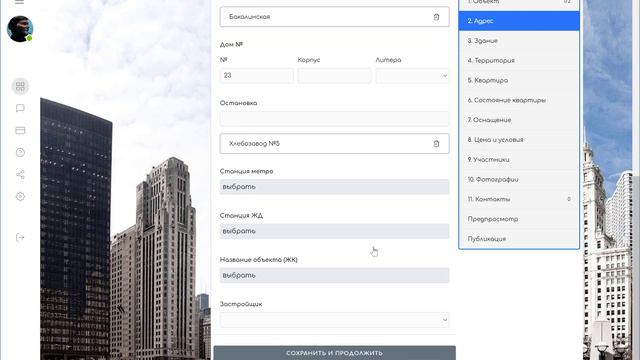Click the share icon in sidebar
This screenshot has width=640, height=360.
(20, 175)
